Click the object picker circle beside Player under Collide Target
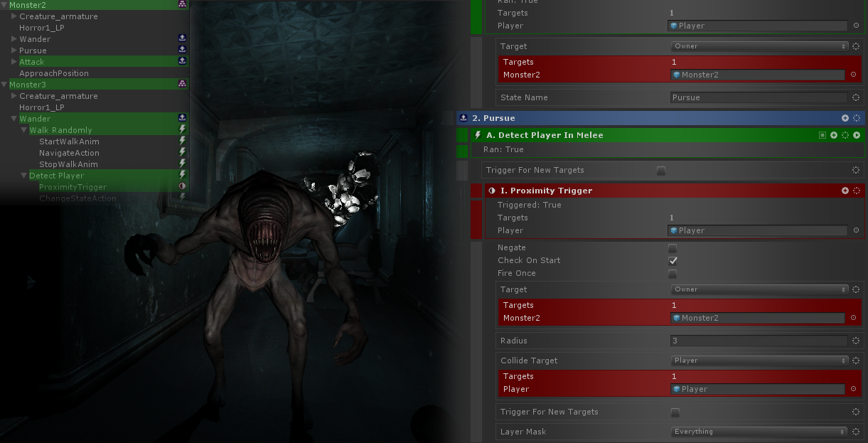The height and width of the screenshot is (443, 868). pos(853,389)
